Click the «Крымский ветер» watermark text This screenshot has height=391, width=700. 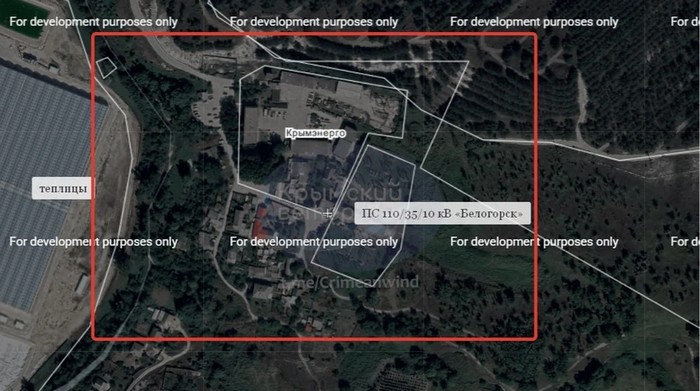pos(339,203)
